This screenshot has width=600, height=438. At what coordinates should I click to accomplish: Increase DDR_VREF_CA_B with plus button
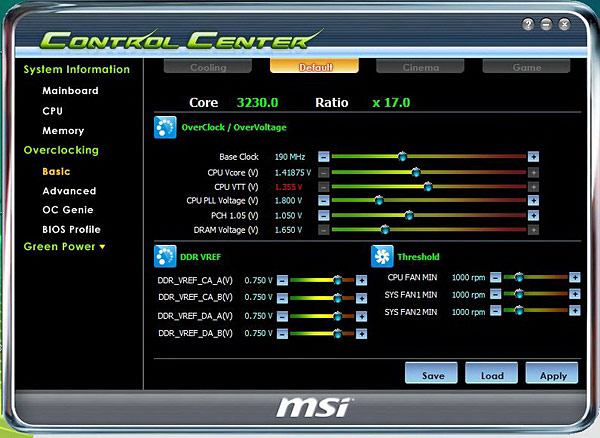coord(361,298)
